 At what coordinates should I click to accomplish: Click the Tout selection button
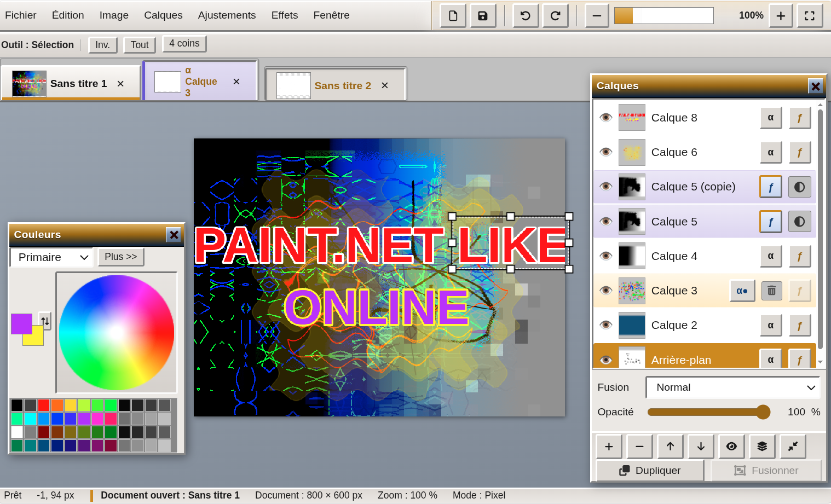pos(140,45)
